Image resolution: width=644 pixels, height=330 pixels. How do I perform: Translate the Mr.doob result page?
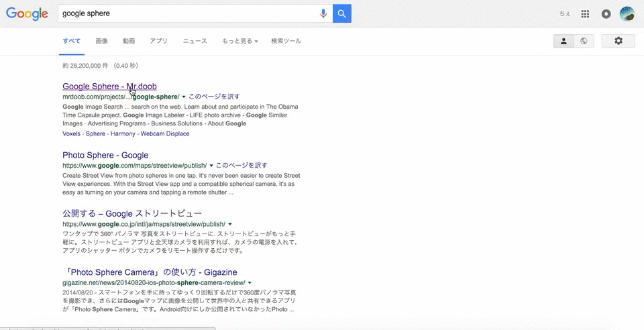coord(215,97)
